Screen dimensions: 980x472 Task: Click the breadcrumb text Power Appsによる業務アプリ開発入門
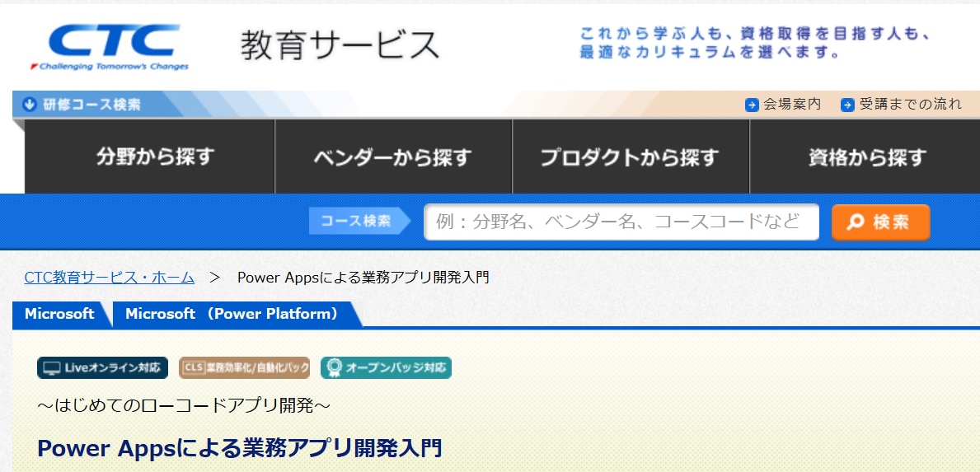click(363, 278)
